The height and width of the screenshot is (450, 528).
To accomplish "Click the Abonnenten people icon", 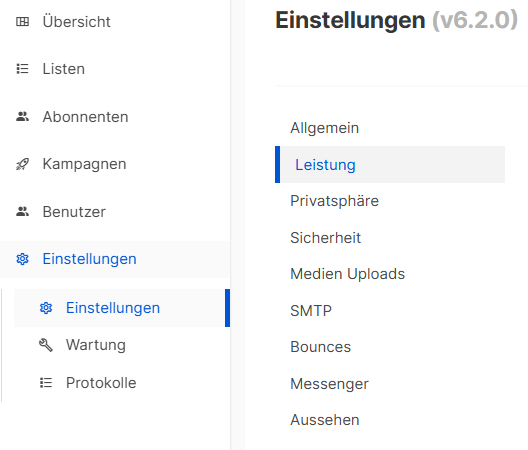I will [23, 117].
